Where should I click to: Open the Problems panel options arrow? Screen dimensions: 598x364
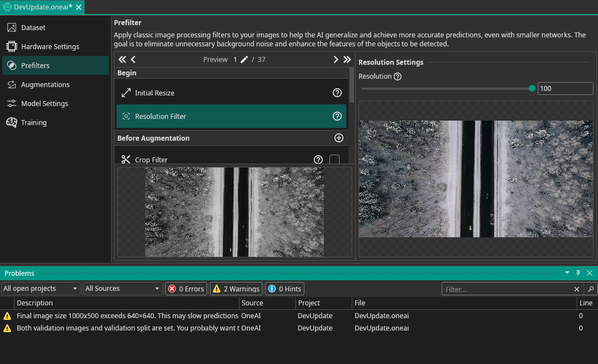coord(567,273)
